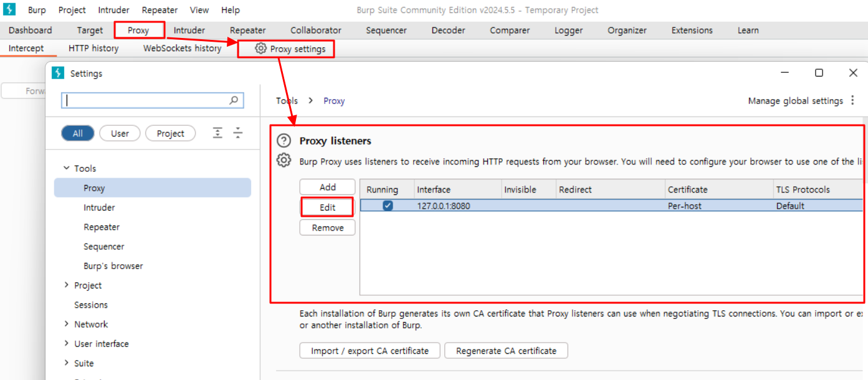
Task: Select the User filter pill
Action: [120, 133]
